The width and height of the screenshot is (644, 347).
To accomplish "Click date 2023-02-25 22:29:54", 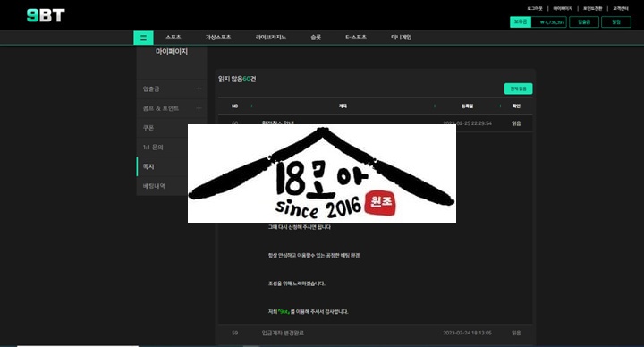I will tap(468, 123).
